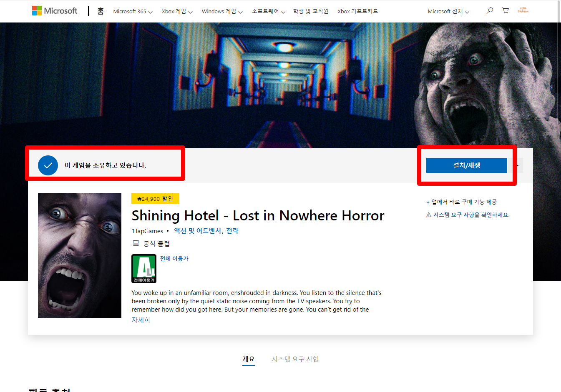Click 시스템 요구 사항을 확인하세요 link

(471, 215)
